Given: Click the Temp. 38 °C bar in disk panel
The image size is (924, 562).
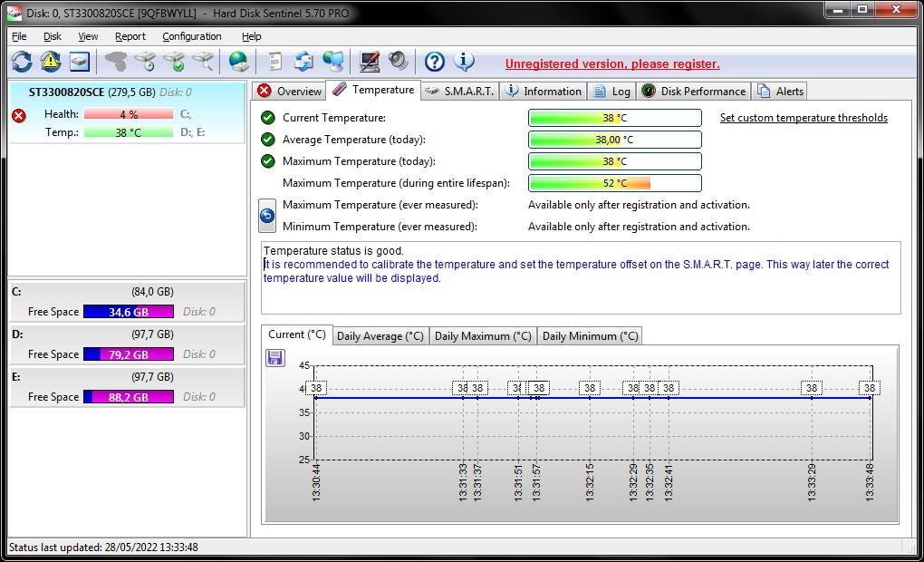Looking at the screenshot, I should (129, 132).
